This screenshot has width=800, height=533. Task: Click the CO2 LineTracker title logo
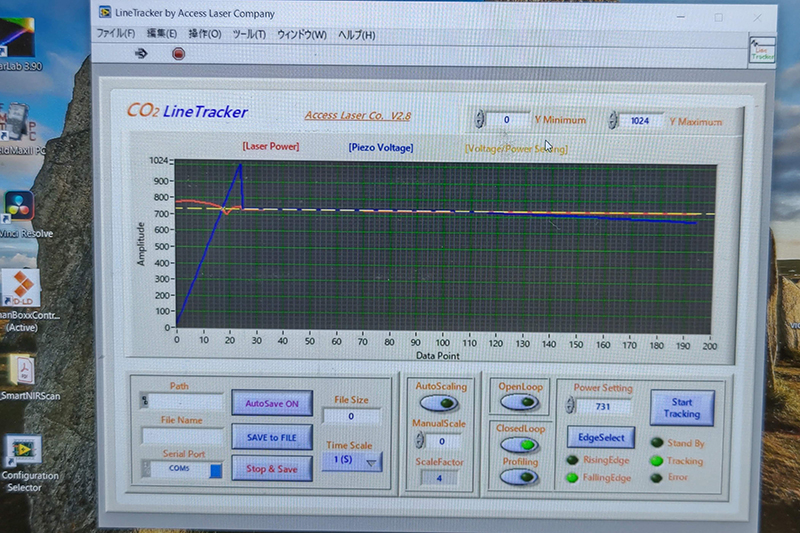[x=187, y=111]
